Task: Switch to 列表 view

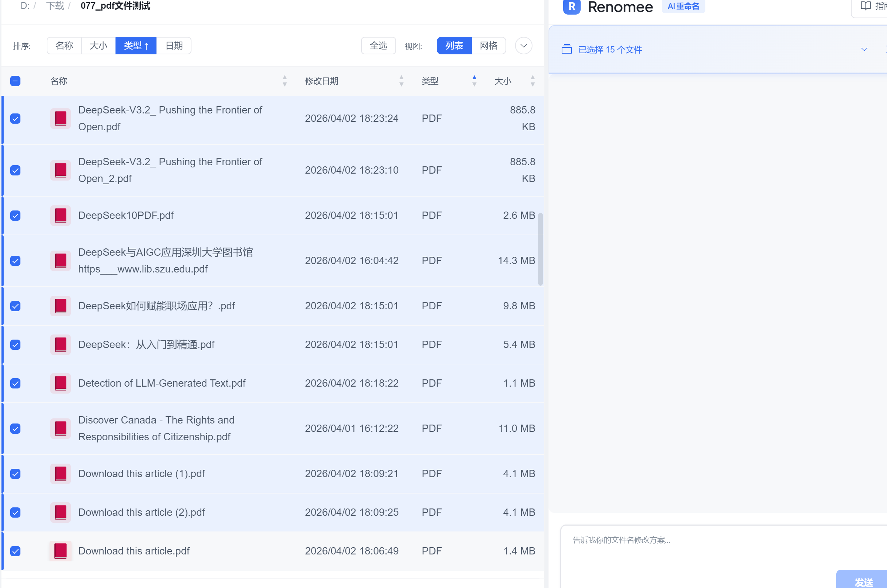Action: (454, 46)
